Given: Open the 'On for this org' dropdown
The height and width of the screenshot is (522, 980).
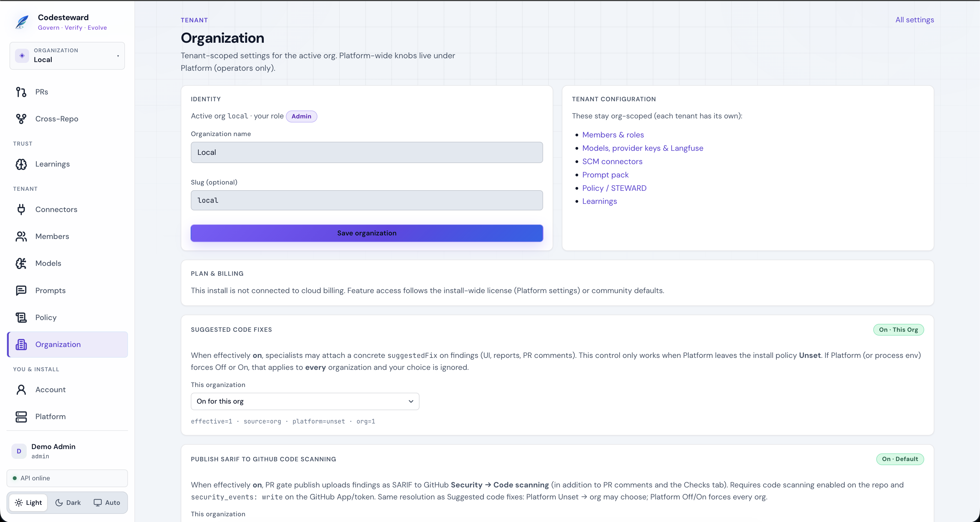Looking at the screenshot, I should (x=305, y=401).
